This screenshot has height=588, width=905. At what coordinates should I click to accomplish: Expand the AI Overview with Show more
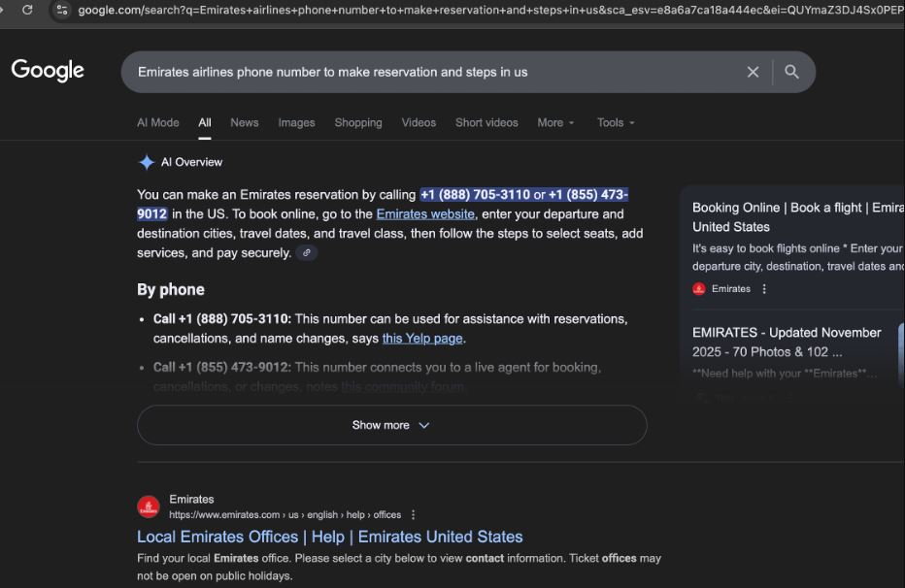[x=391, y=424]
